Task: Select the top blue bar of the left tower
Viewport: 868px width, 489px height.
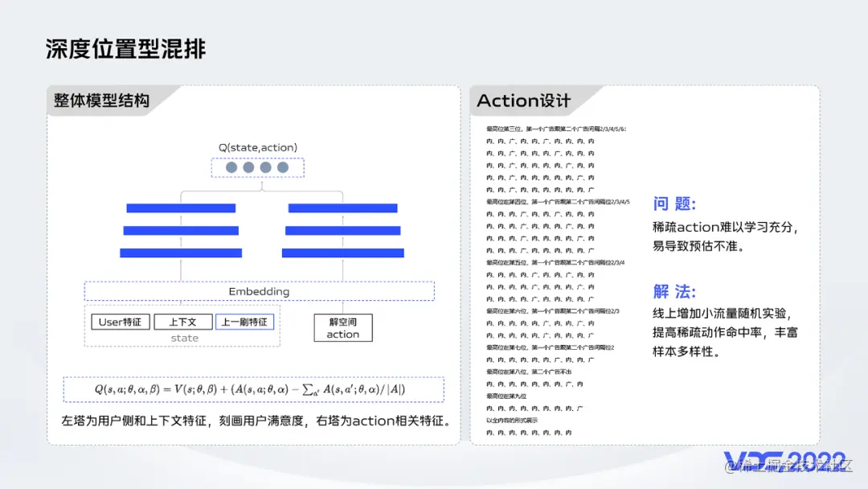Action: point(181,207)
